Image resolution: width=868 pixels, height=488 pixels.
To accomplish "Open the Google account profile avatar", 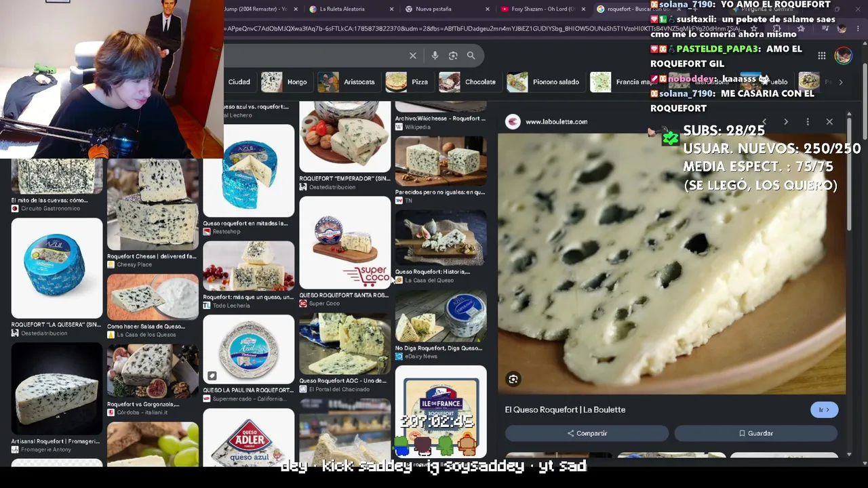I will click(843, 56).
